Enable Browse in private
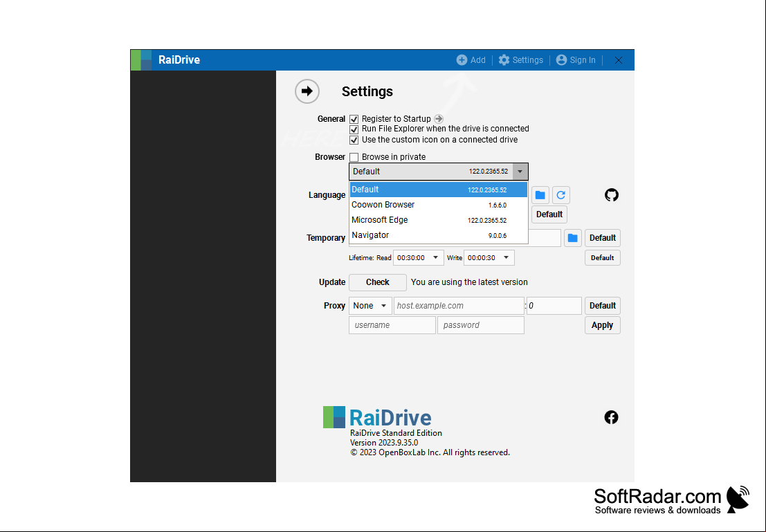 click(x=354, y=157)
